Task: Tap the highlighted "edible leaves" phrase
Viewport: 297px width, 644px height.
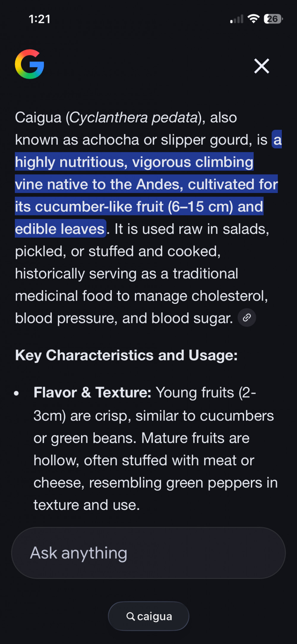Action: coord(60,229)
